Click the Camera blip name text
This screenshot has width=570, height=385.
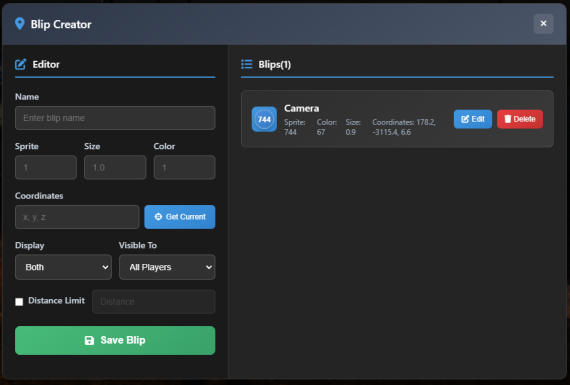302,108
